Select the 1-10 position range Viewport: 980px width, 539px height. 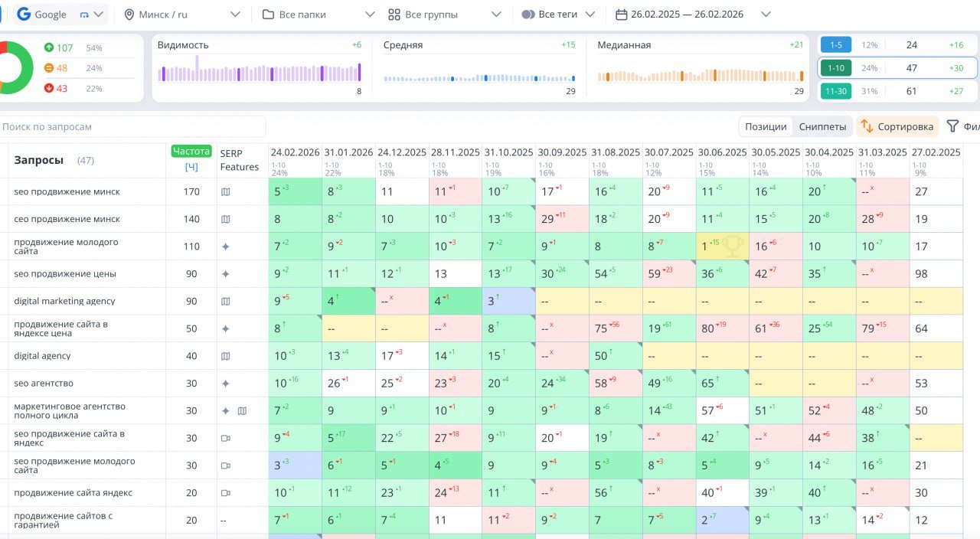click(x=835, y=68)
